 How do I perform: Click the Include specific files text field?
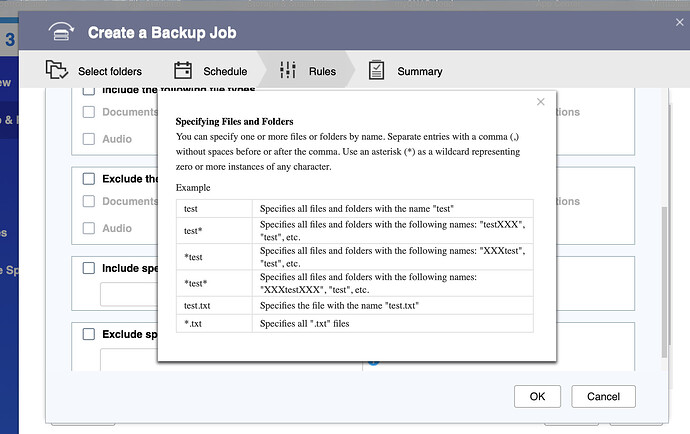click(x=129, y=293)
